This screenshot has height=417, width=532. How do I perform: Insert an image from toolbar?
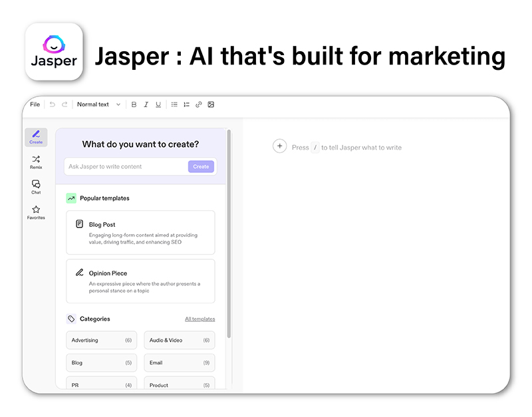211,104
